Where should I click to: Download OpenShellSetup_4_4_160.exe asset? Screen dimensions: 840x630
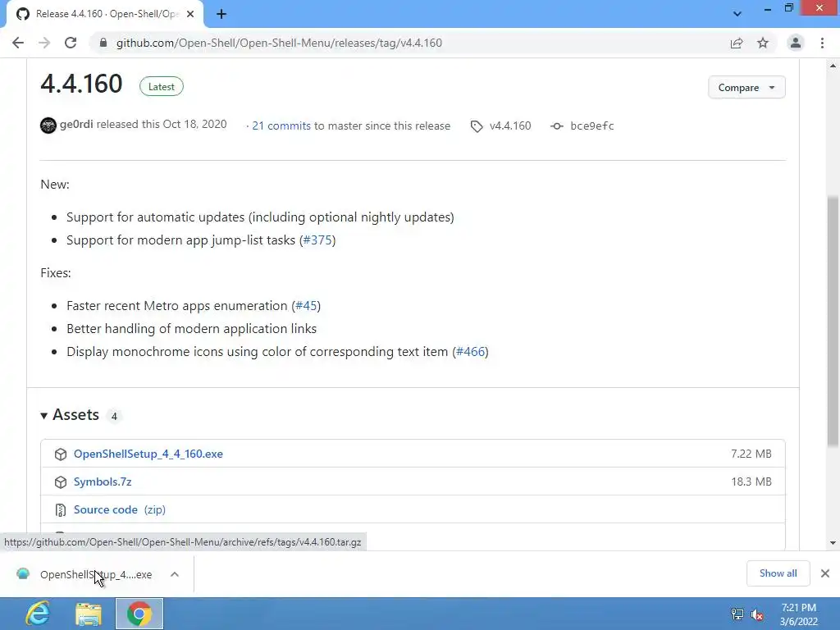[148, 454]
